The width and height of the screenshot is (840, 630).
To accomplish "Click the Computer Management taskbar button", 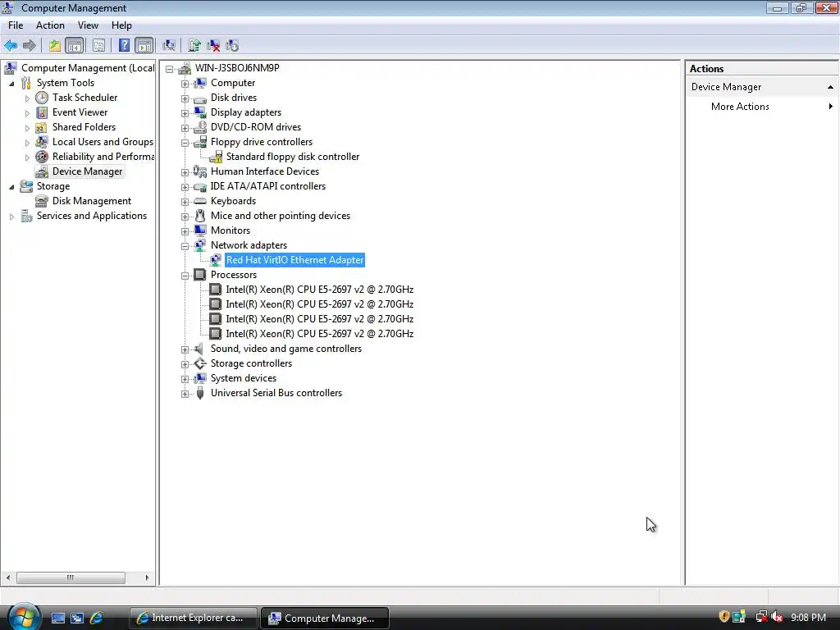I will 325,618.
